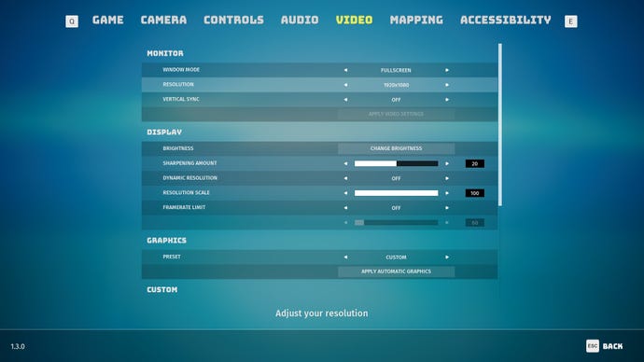
Task: Click the Sharpening Amount slider bar
Action: pyautogui.click(x=396, y=164)
